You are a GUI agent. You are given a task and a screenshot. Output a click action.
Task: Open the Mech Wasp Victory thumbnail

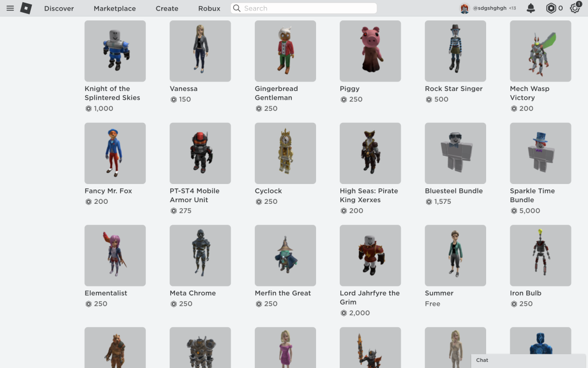click(541, 51)
